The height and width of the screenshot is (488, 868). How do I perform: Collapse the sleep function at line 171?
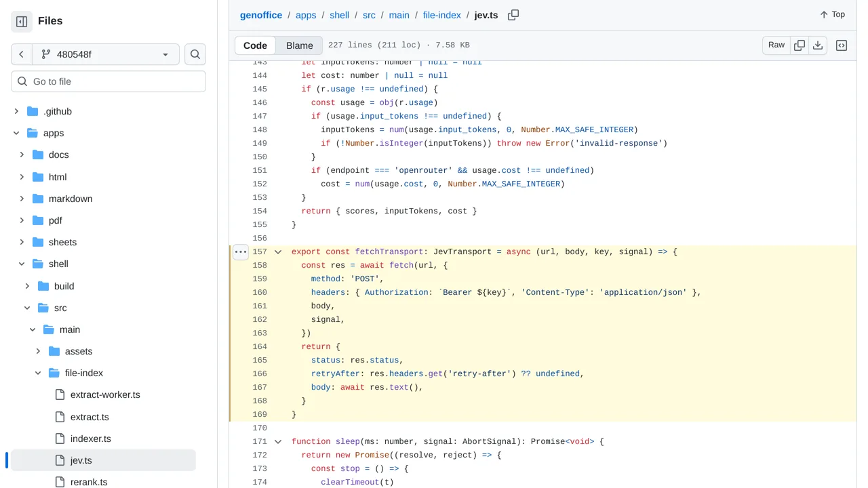[278, 441]
